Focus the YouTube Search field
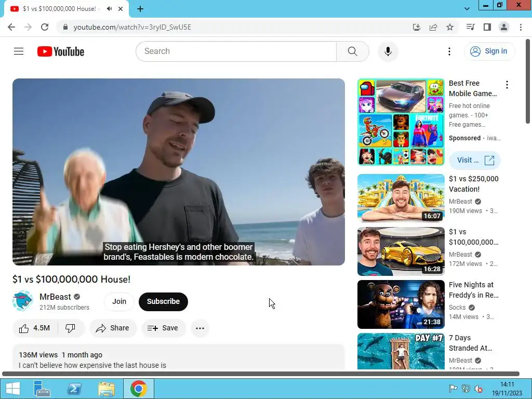532x399 pixels. click(x=236, y=51)
